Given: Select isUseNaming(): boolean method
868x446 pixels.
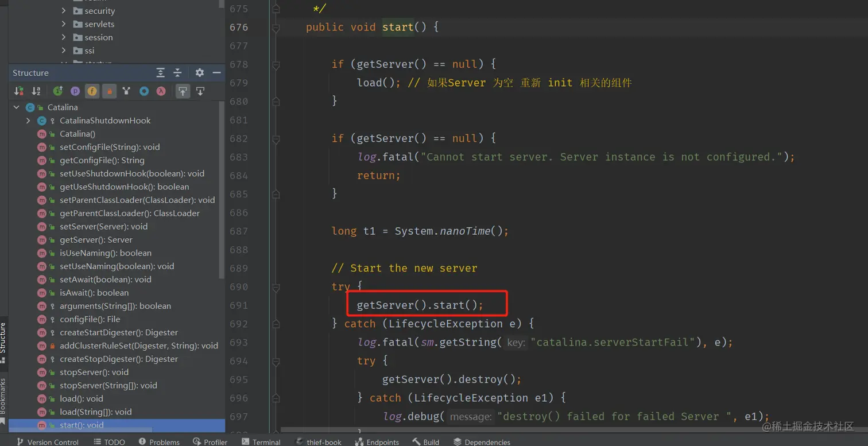Looking at the screenshot, I should (106, 253).
